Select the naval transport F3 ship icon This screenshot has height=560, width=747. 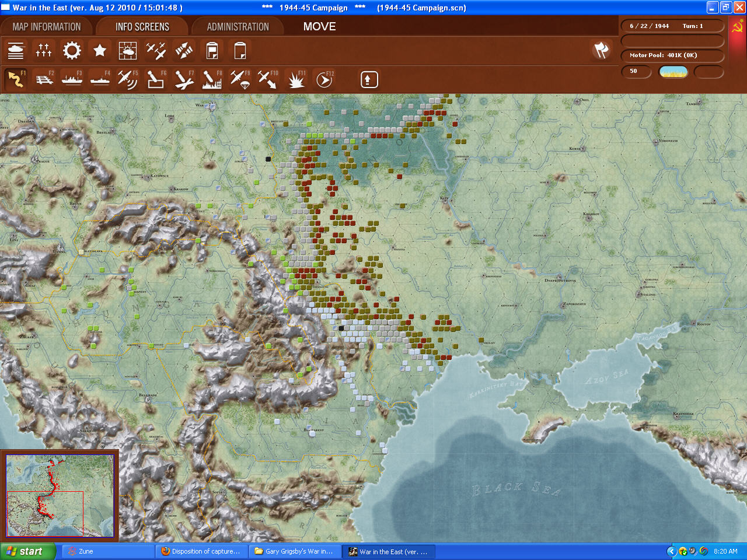point(72,79)
